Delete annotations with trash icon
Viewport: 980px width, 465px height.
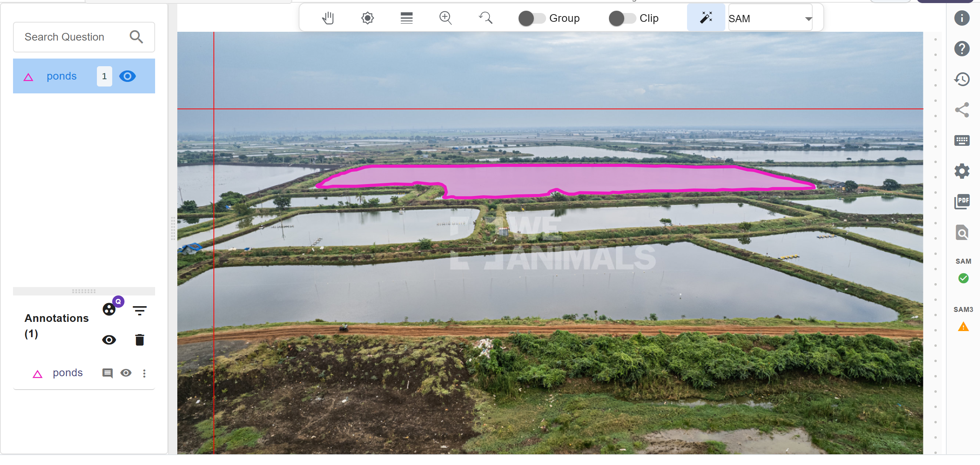(x=139, y=340)
